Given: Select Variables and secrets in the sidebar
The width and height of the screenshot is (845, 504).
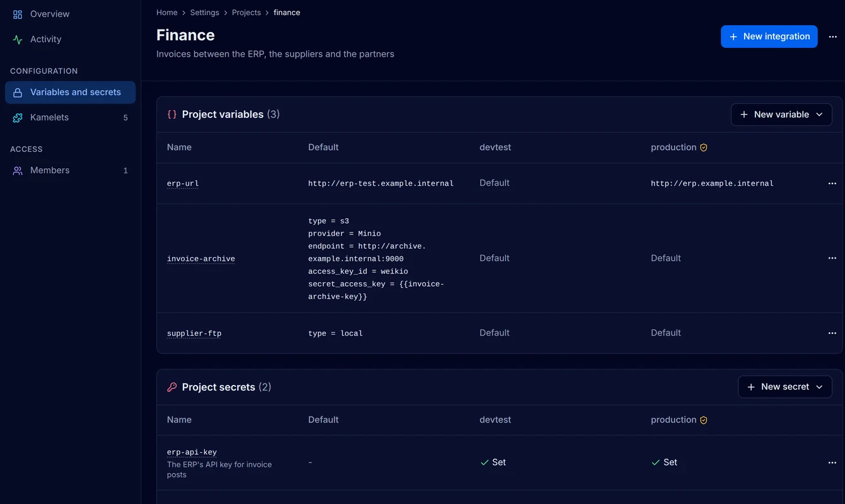Looking at the screenshot, I should tap(70, 92).
